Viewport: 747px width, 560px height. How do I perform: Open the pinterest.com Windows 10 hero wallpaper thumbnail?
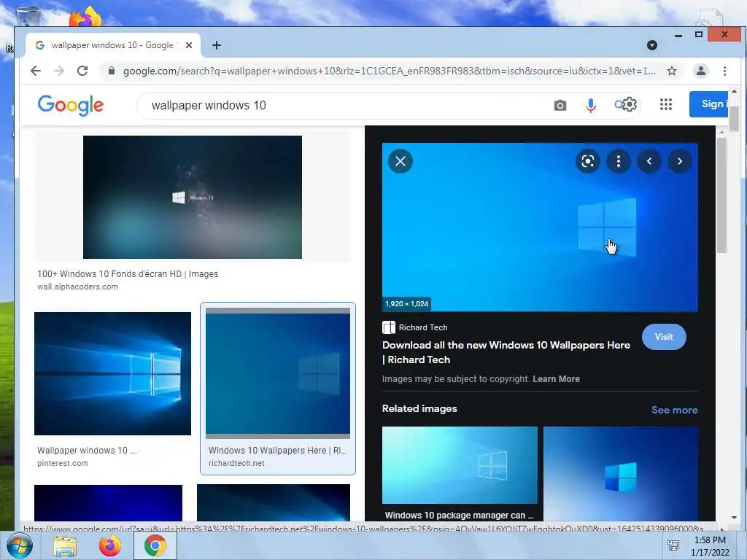(112, 373)
